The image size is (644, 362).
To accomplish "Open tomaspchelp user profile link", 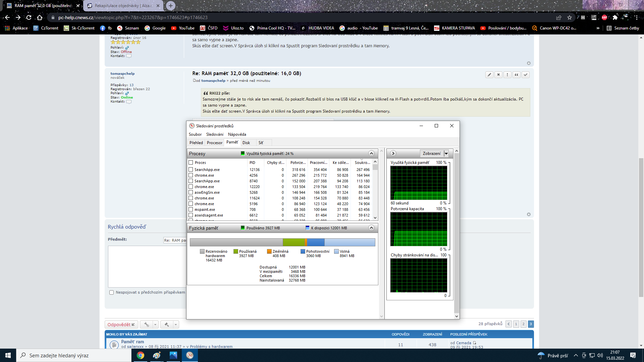I will click(x=122, y=73).
